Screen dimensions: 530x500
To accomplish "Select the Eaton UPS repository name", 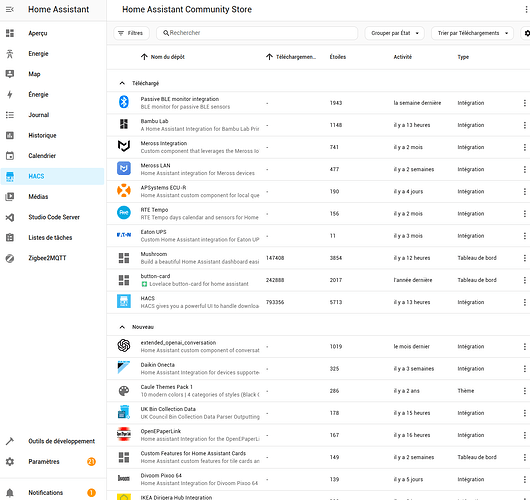I will pos(153,232).
